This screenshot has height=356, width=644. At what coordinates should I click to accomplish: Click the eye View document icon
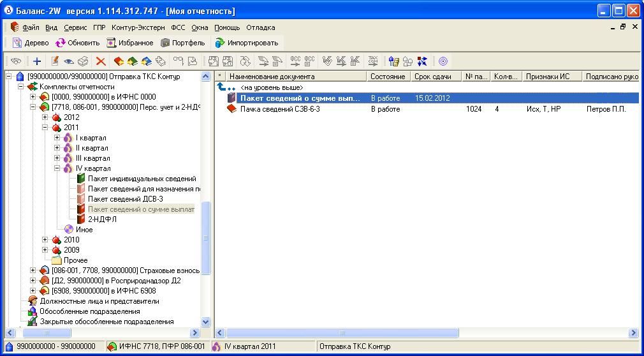(69, 61)
